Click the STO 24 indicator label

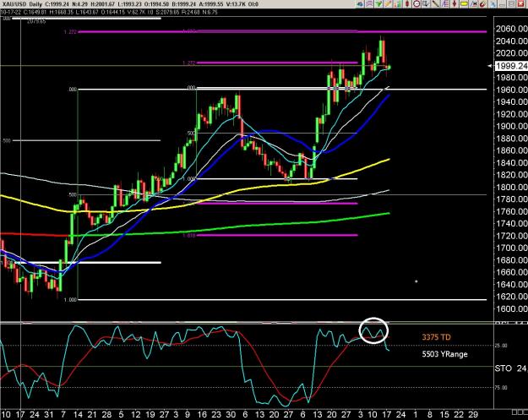click(510, 368)
